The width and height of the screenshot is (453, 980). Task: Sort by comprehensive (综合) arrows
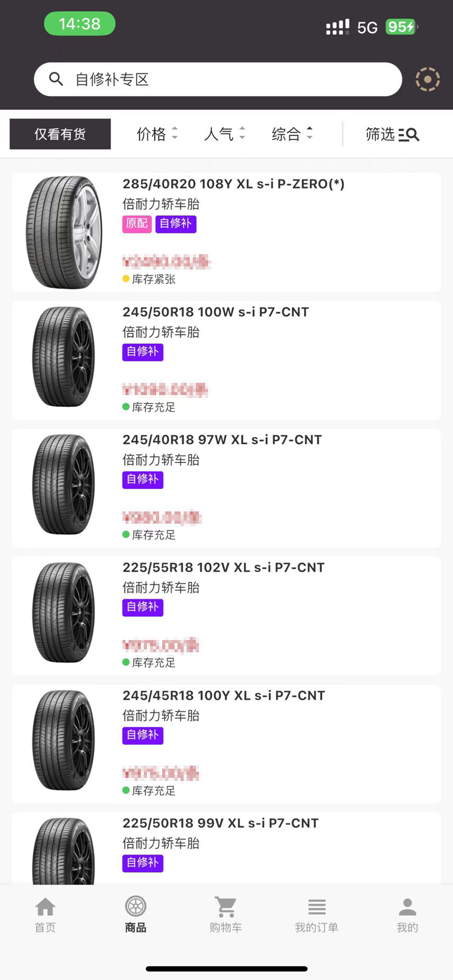[309, 134]
